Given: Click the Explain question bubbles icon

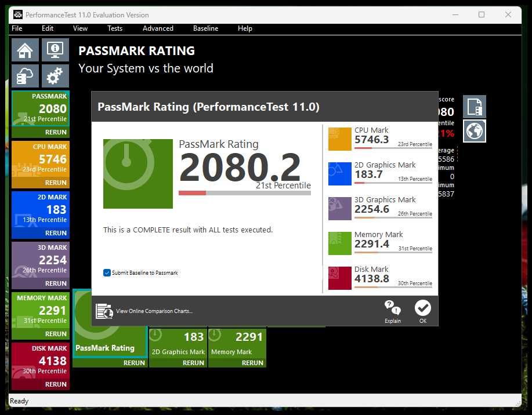Looking at the screenshot, I should coord(393,308).
